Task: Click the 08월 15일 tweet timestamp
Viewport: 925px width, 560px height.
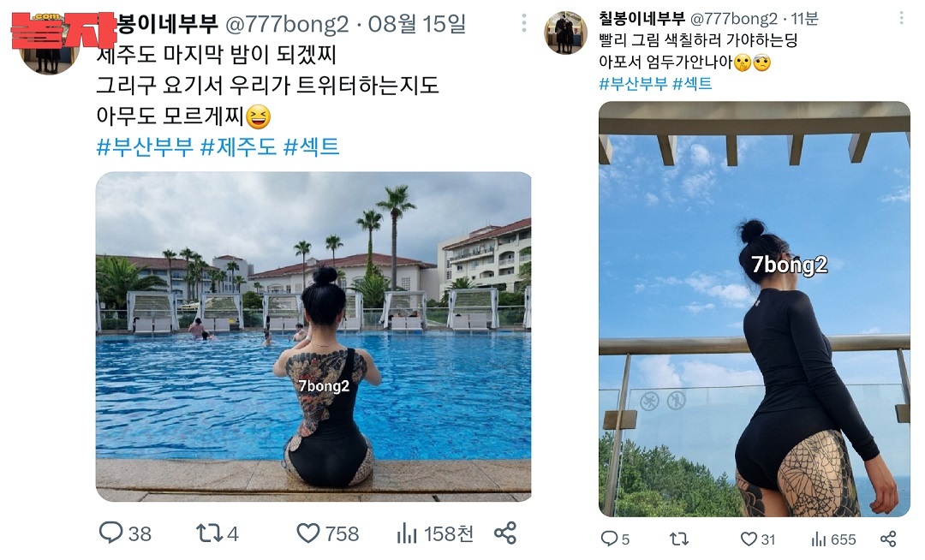Action: pyautogui.click(x=416, y=24)
